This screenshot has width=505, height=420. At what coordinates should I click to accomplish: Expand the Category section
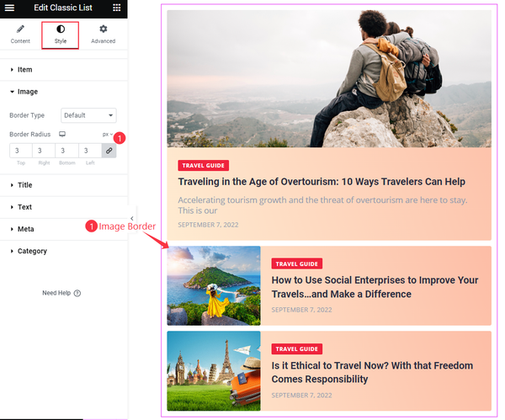pos(64,251)
